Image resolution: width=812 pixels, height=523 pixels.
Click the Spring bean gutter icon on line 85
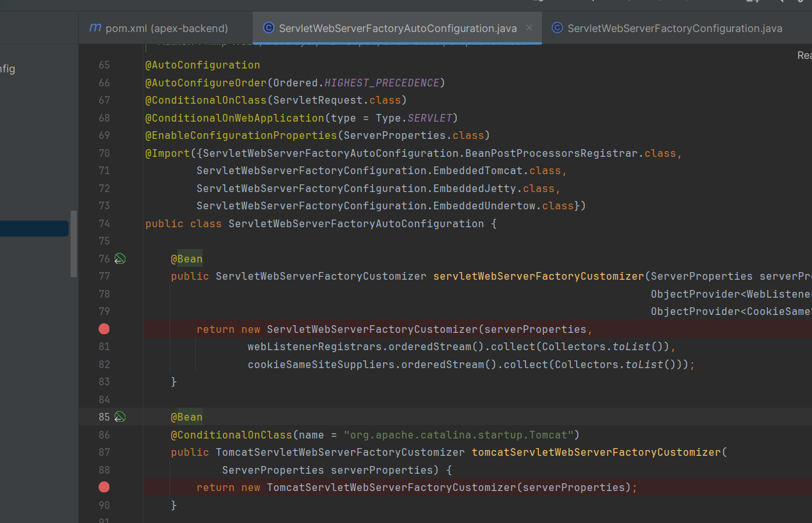[x=120, y=417]
